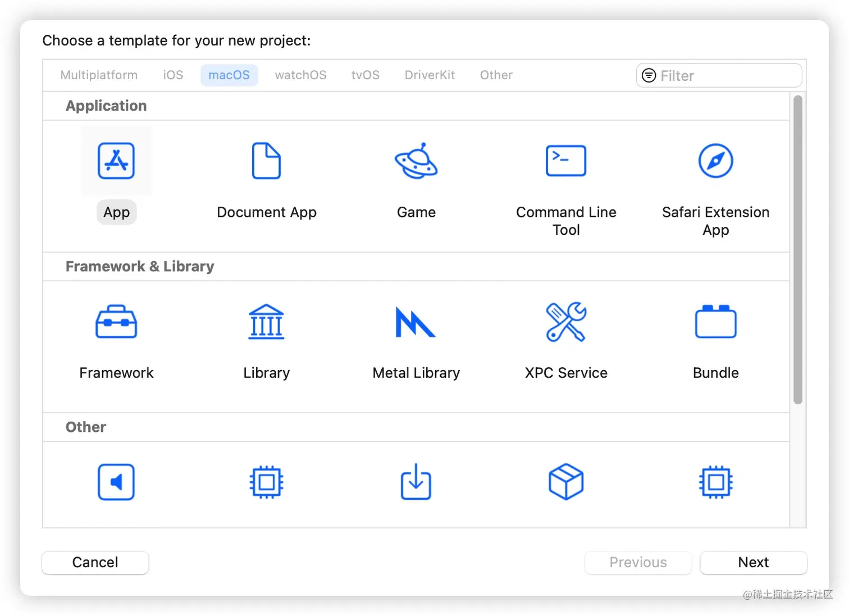Click the "Other" section header in the list

(86, 427)
